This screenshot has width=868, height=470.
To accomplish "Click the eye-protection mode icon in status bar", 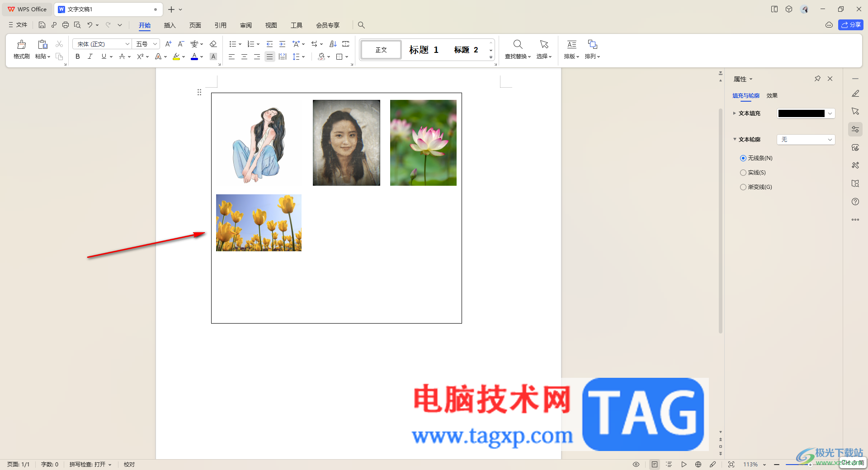I will [x=636, y=464].
